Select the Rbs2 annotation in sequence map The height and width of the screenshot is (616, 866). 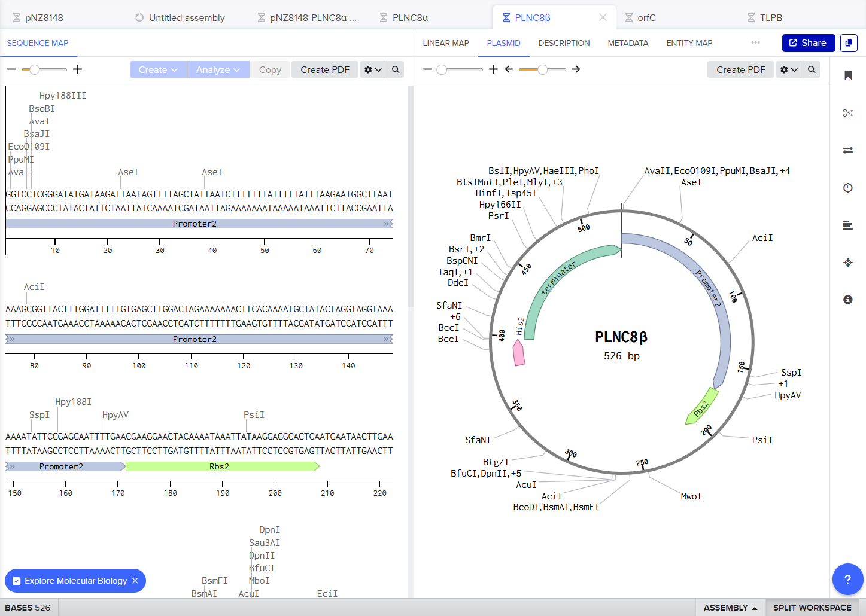click(x=222, y=466)
